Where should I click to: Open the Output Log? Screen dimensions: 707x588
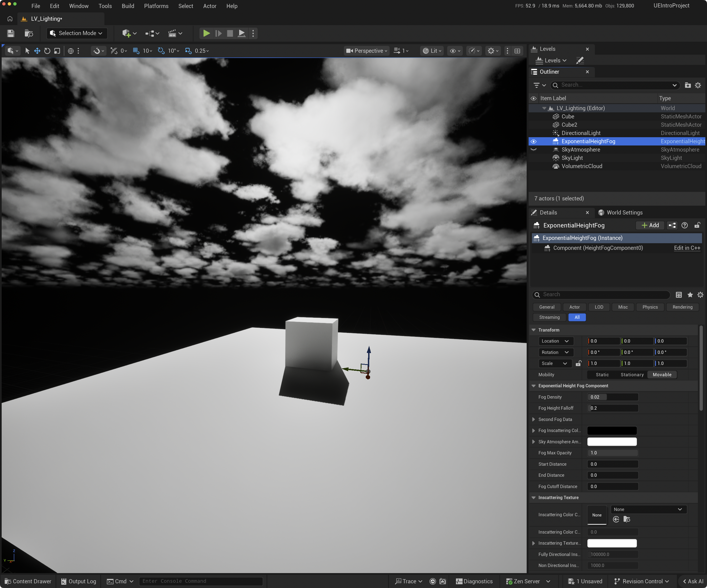[x=79, y=581]
